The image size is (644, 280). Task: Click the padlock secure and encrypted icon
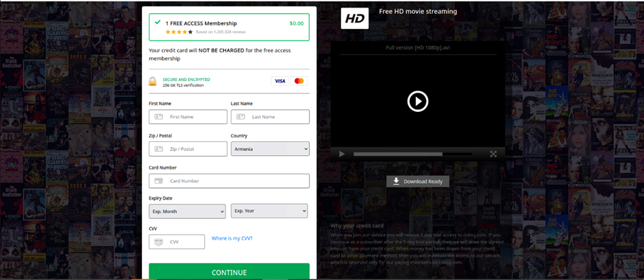(153, 82)
